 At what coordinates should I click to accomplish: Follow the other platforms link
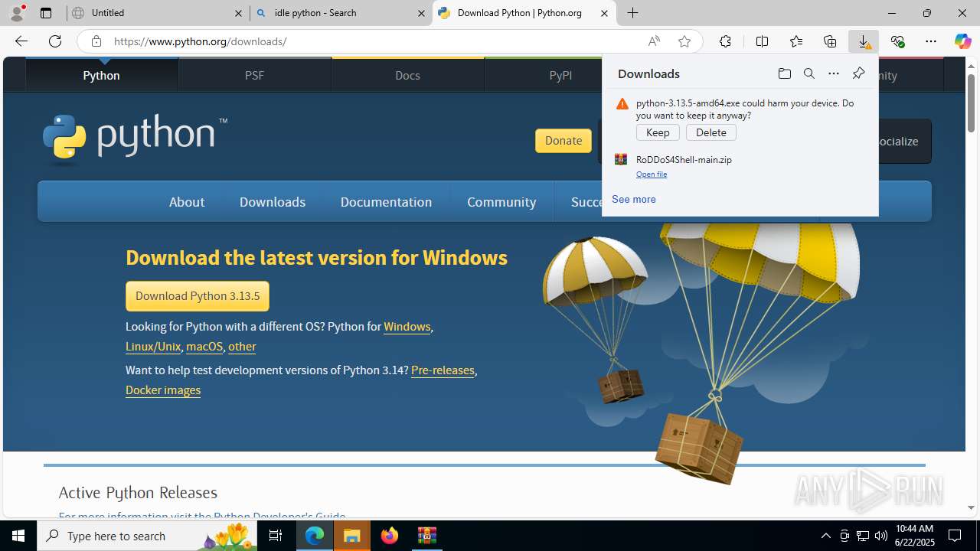[x=242, y=347]
